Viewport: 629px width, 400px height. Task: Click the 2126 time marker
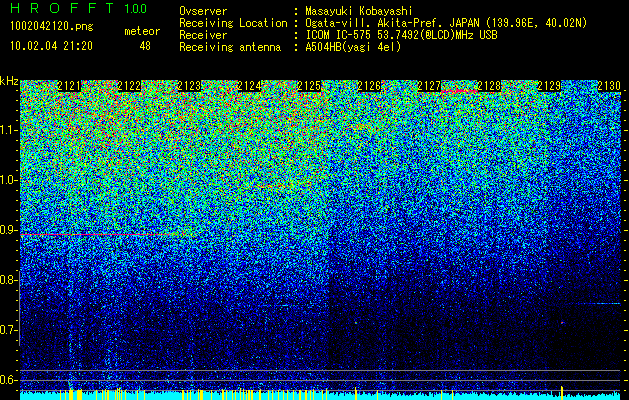coord(369,86)
